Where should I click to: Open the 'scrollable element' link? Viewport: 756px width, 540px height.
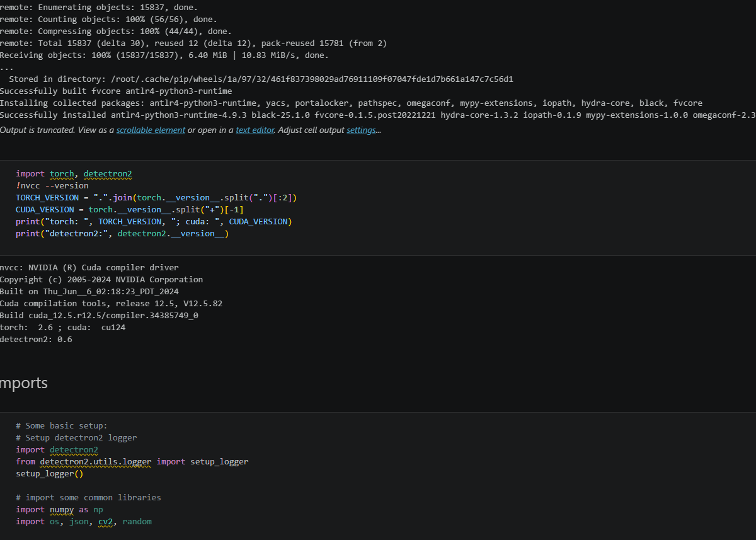[151, 130]
